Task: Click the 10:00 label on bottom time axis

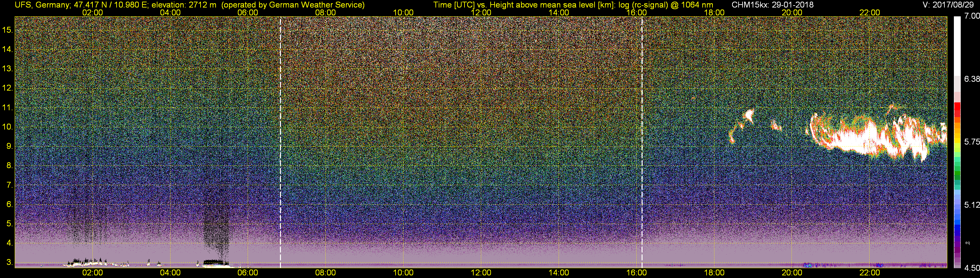Action: tap(403, 273)
